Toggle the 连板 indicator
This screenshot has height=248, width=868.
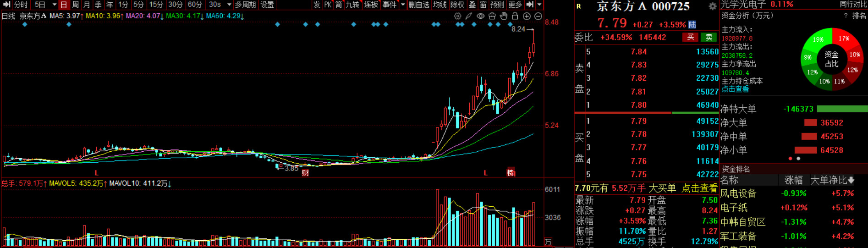tap(371, 5)
